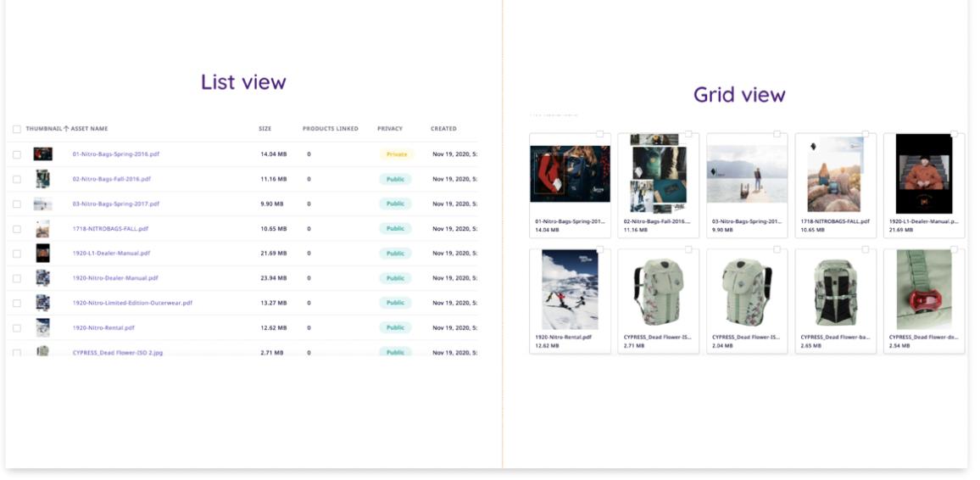Check the box for 1920-L1-Dealer-Manual.pdf list row
Screen dimensions: 980x480
tap(17, 254)
